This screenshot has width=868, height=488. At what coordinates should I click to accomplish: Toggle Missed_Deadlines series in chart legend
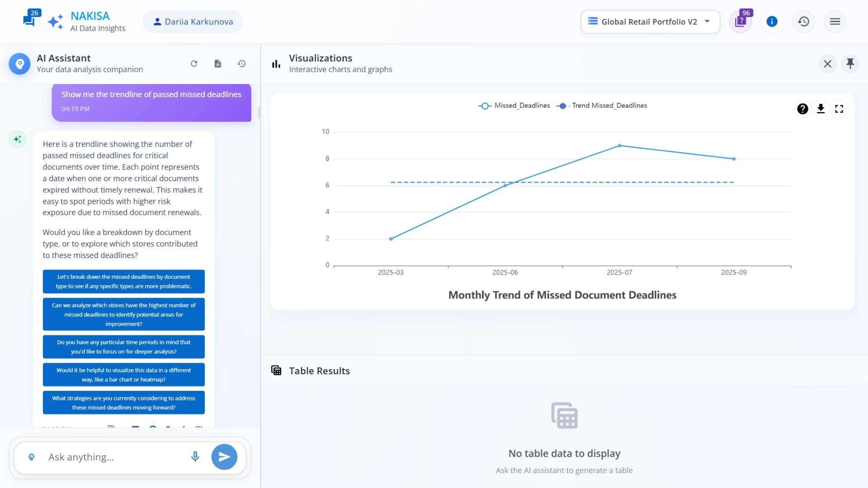[514, 106]
